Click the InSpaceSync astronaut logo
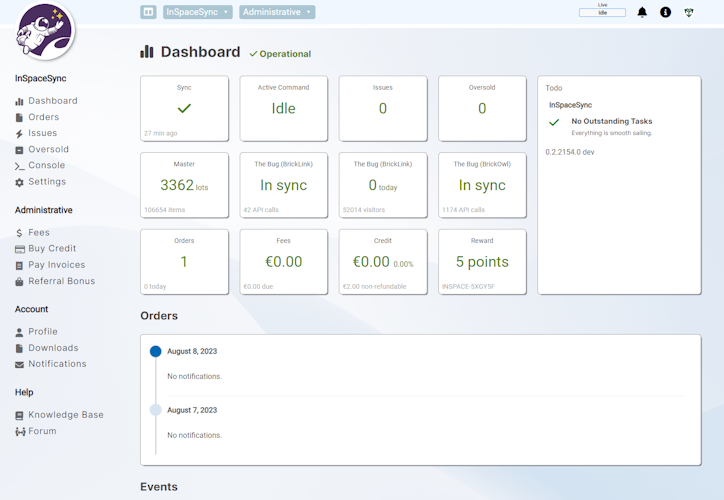 pos(43,31)
